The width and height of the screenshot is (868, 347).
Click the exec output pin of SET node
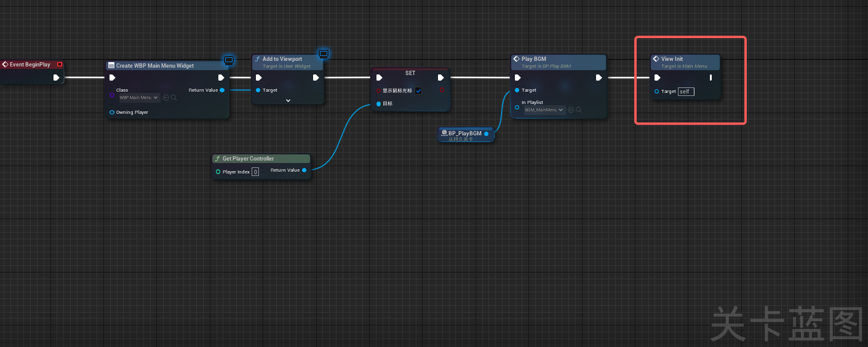coord(440,78)
